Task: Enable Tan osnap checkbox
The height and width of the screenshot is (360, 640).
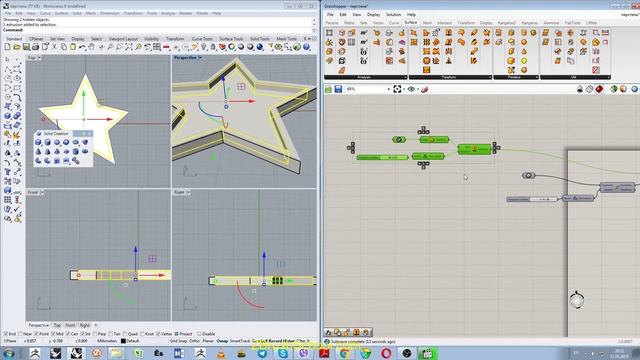Action: pos(110,334)
